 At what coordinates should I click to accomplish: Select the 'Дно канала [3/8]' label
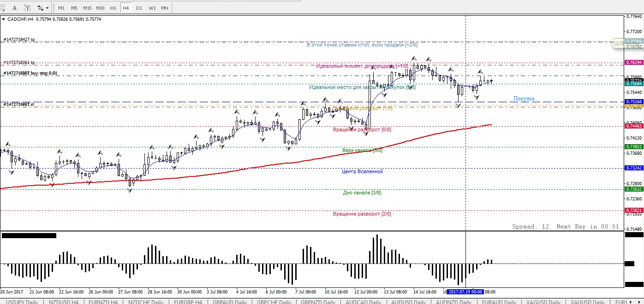[x=362, y=193]
